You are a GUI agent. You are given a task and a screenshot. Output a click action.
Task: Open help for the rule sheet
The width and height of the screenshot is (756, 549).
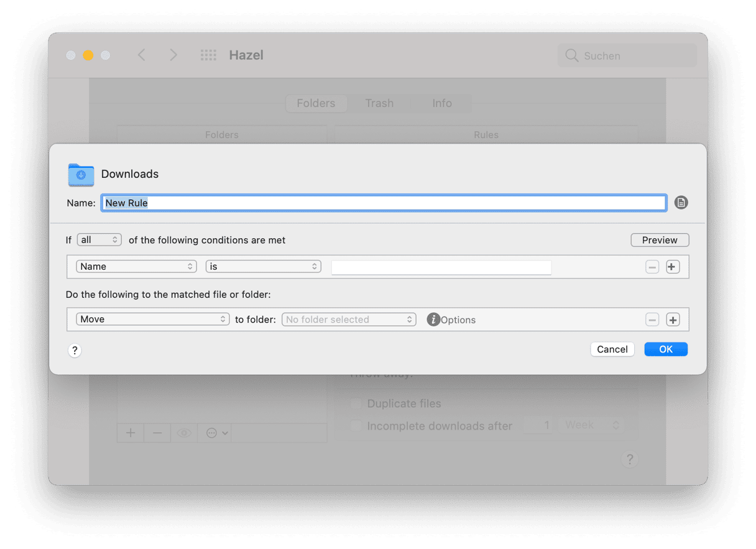75,351
